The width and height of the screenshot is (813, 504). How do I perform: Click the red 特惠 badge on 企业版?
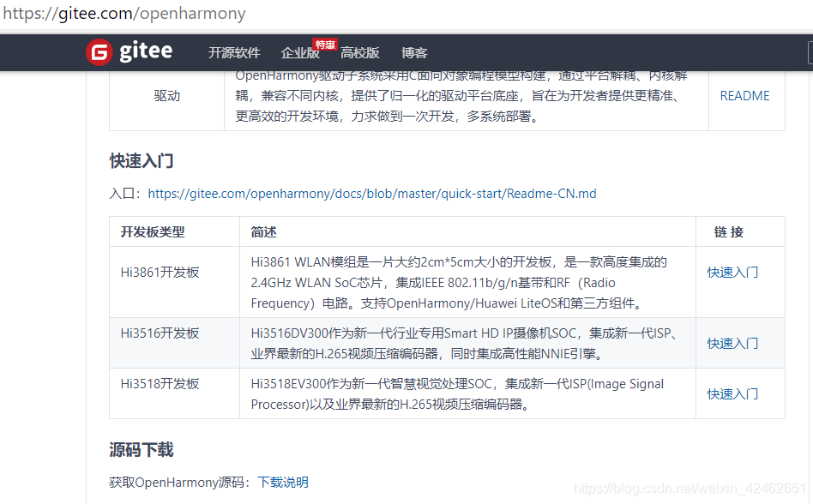(325, 42)
